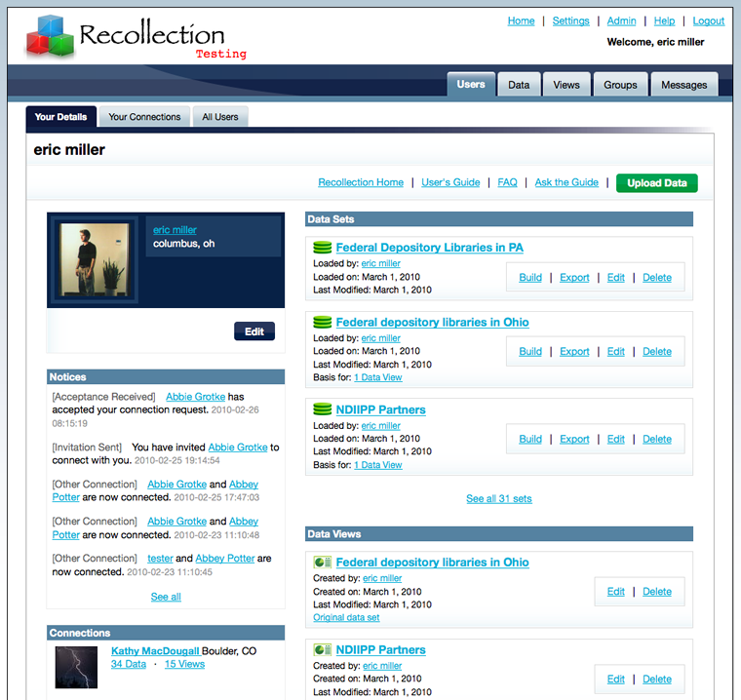Open the NDIIPP Partners dataset title

(x=380, y=409)
